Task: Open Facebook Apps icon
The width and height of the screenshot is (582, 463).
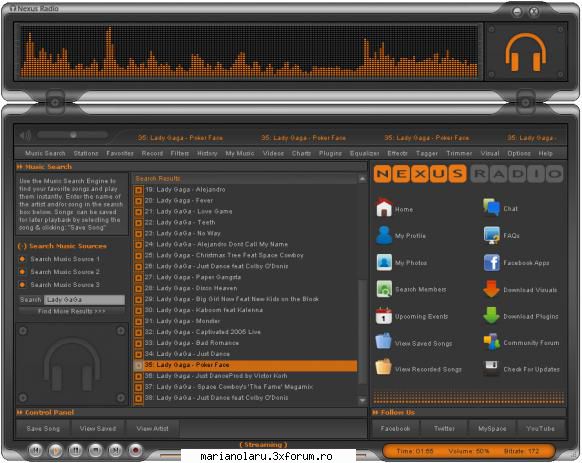Action: click(491, 263)
